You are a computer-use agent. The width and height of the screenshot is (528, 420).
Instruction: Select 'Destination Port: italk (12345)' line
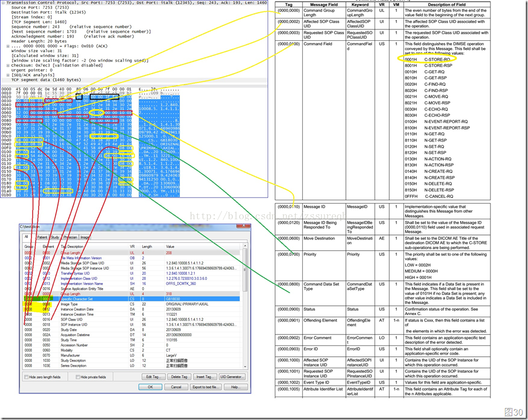click(48, 12)
